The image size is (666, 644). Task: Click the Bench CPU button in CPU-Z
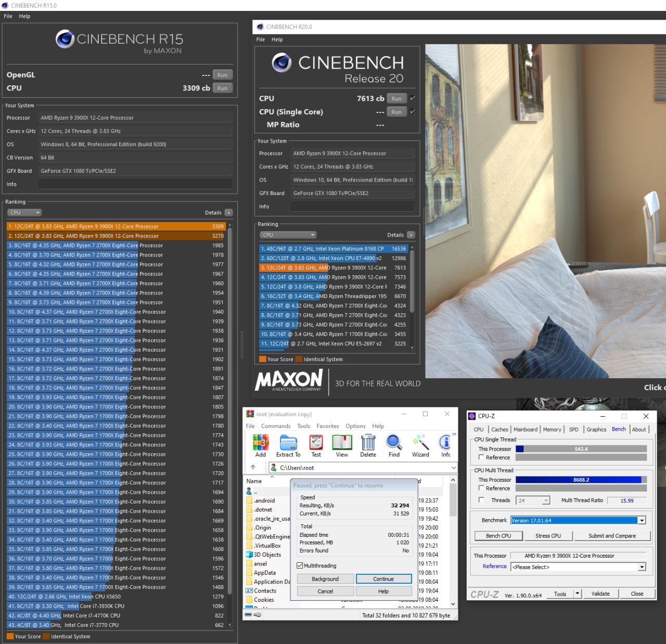tap(498, 536)
